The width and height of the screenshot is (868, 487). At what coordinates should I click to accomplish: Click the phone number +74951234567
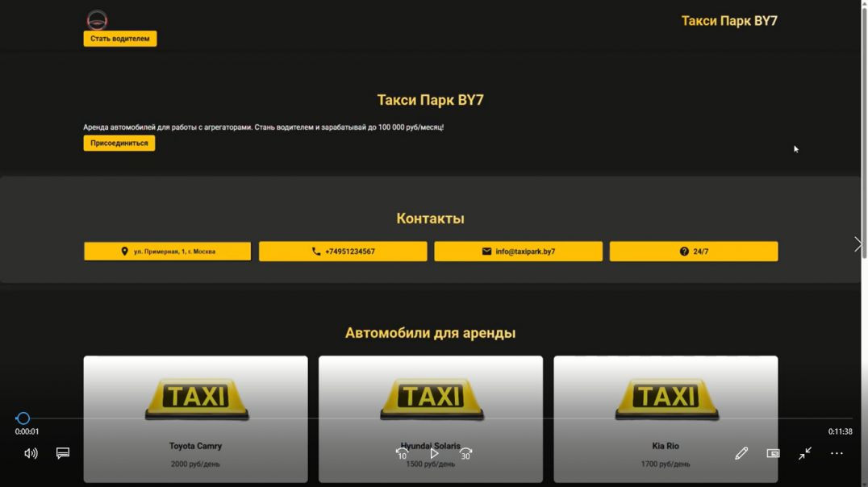(x=343, y=252)
